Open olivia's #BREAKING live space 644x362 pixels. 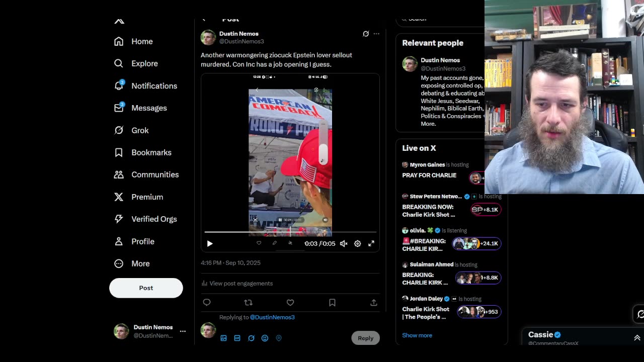coord(451,240)
